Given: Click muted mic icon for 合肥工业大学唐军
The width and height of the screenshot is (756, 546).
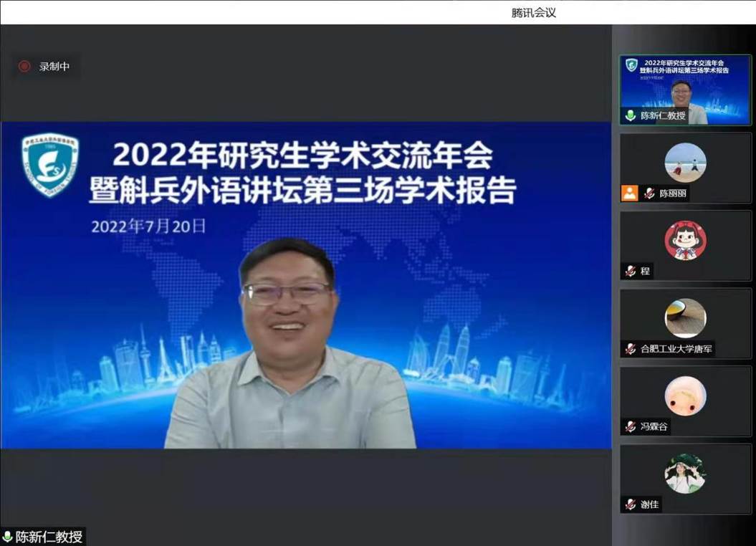Looking at the screenshot, I should pyautogui.click(x=631, y=349).
